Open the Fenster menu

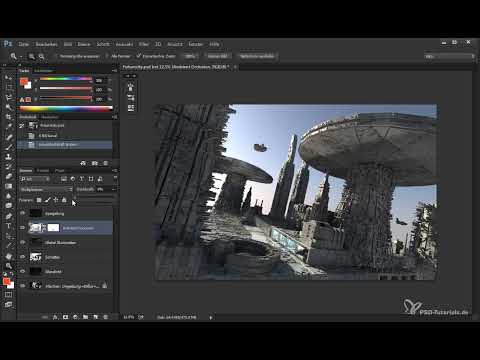196,44
